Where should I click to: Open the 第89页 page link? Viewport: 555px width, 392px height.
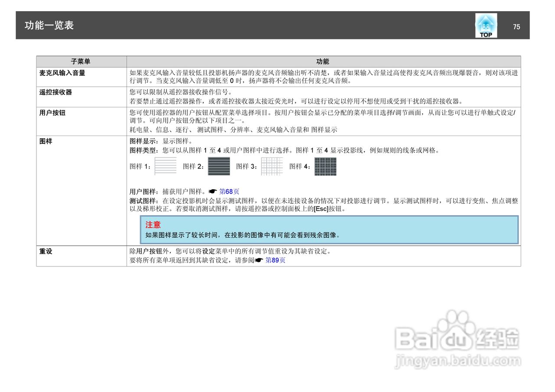pos(275,260)
